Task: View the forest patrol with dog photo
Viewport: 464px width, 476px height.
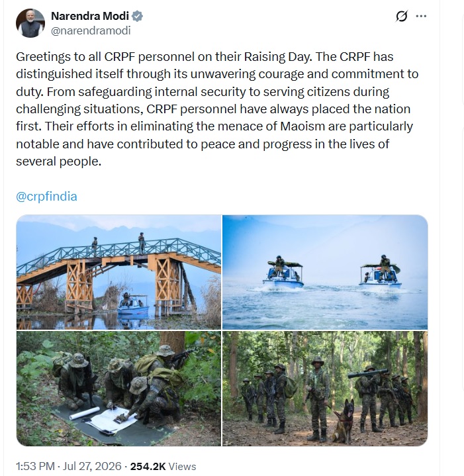Action: tap(325, 388)
